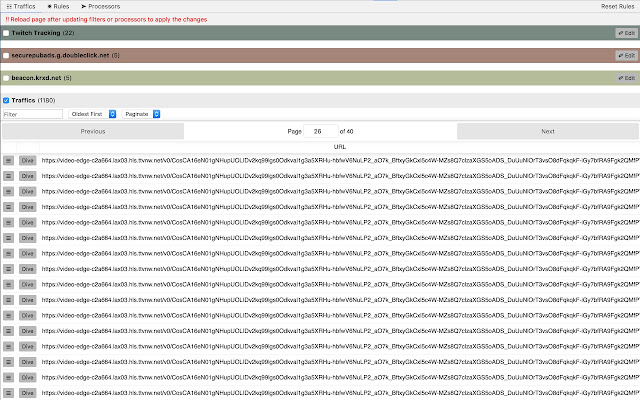Image resolution: width=640 pixels, height=400 pixels.
Task: Enable the Twitch Tracking checkbox
Action: [x=6, y=33]
